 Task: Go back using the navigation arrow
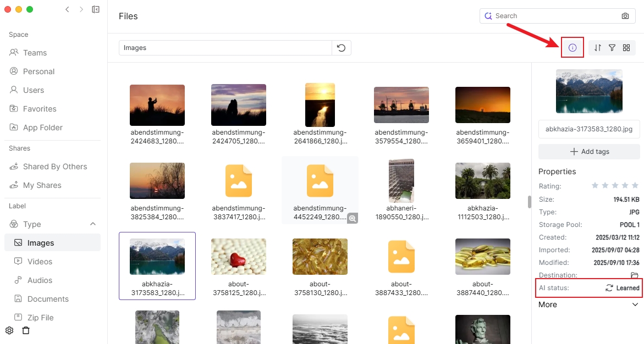tap(67, 9)
